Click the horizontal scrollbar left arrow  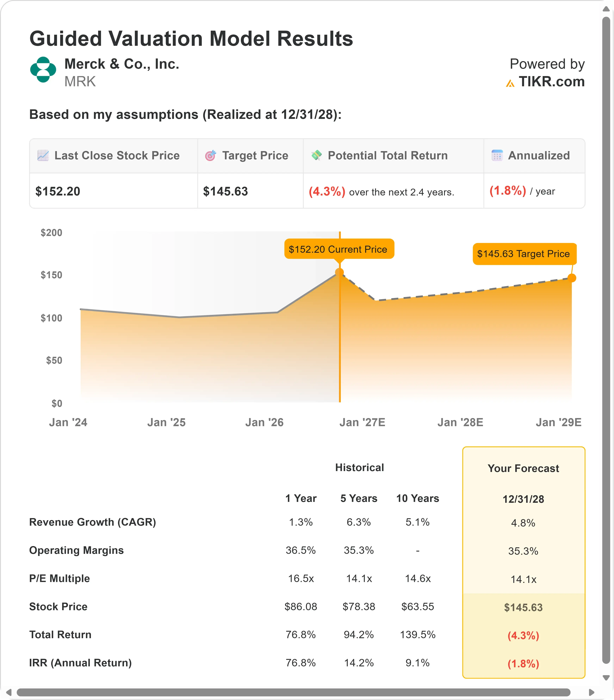point(9,692)
